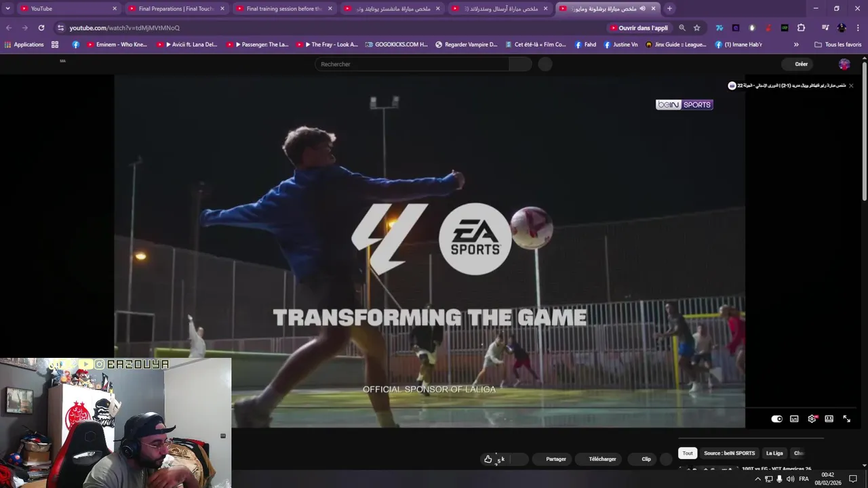Close the miniature video title overlay
This screenshot has height=488, width=868.
tap(851, 85)
